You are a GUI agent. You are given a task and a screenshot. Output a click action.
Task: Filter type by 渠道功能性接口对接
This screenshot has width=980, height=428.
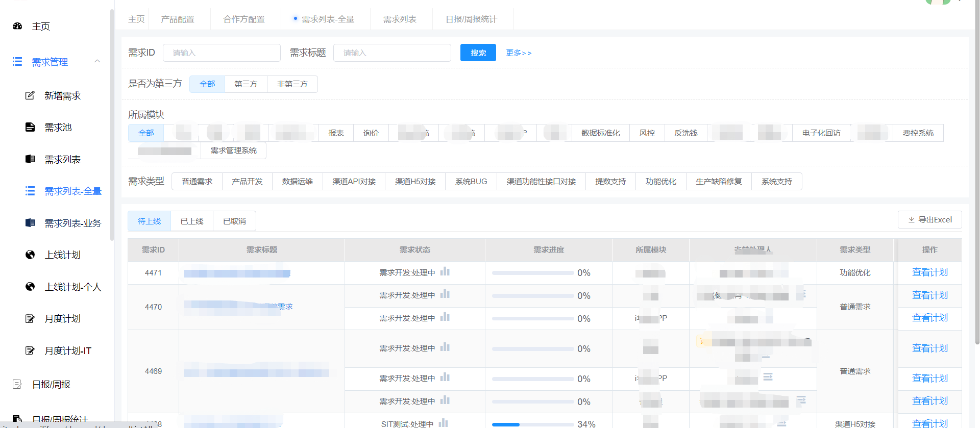[541, 182]
